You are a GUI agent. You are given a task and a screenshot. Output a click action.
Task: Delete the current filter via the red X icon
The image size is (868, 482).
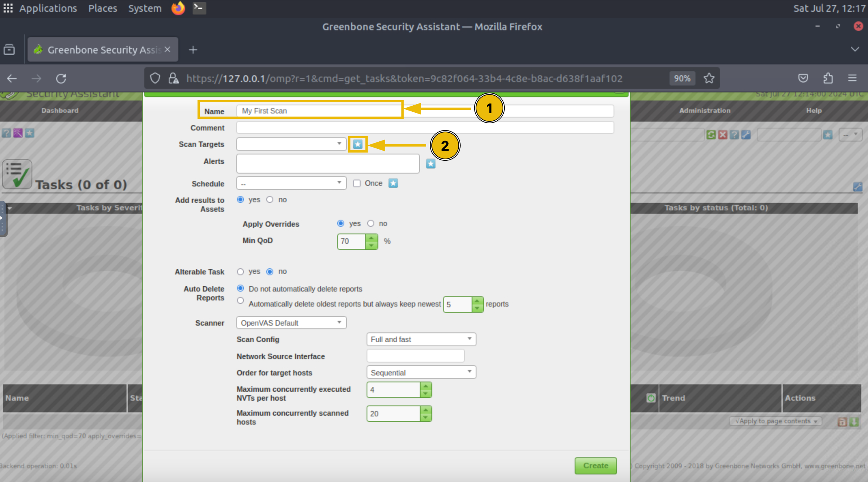click(x=723, y=134)
